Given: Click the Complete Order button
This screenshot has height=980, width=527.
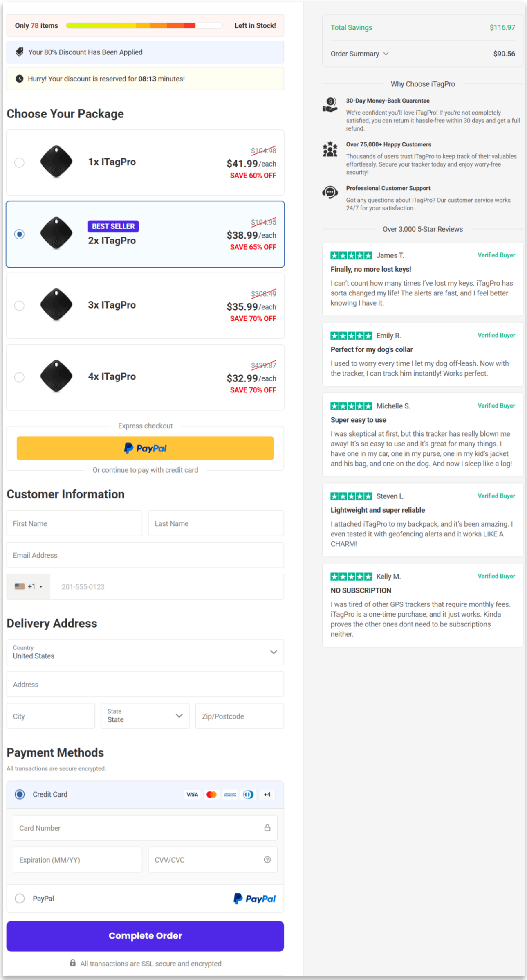Looking at the screenshot, I should [x=145, y=936].
